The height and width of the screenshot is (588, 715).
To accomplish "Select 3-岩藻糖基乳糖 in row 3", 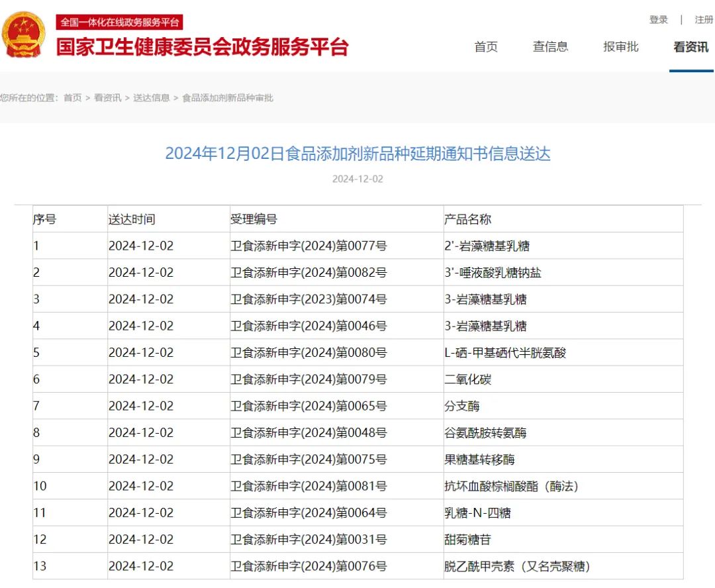I will pyautogui.click(x=486, y=299).
